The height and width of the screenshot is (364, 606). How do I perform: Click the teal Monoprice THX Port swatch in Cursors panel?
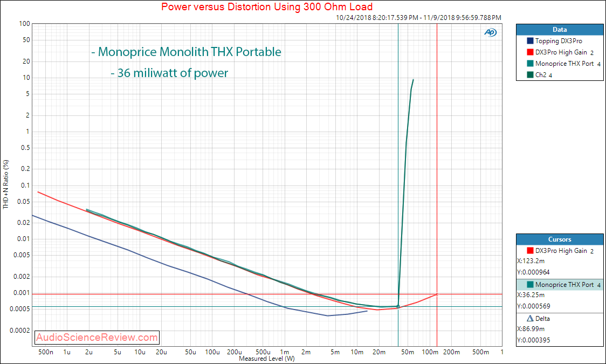[531, 285]
